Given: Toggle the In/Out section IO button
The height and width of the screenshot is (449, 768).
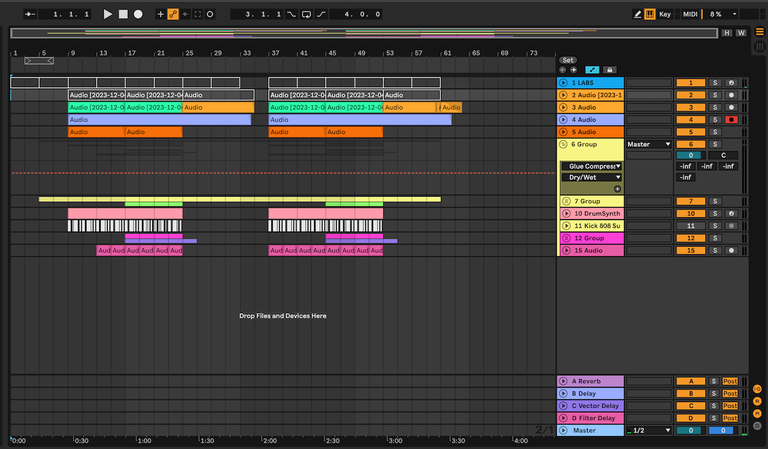Looking at the screenshot, I should tap(757, 389).
